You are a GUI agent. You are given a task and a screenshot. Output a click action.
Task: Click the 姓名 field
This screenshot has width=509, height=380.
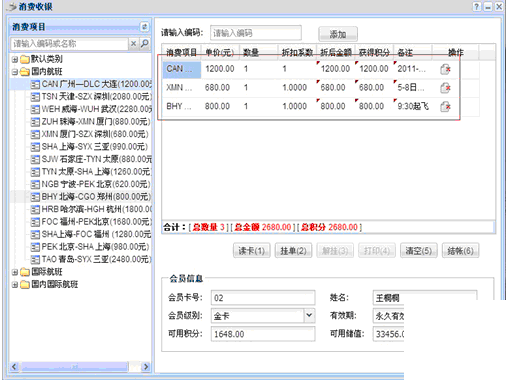(424, 298)
